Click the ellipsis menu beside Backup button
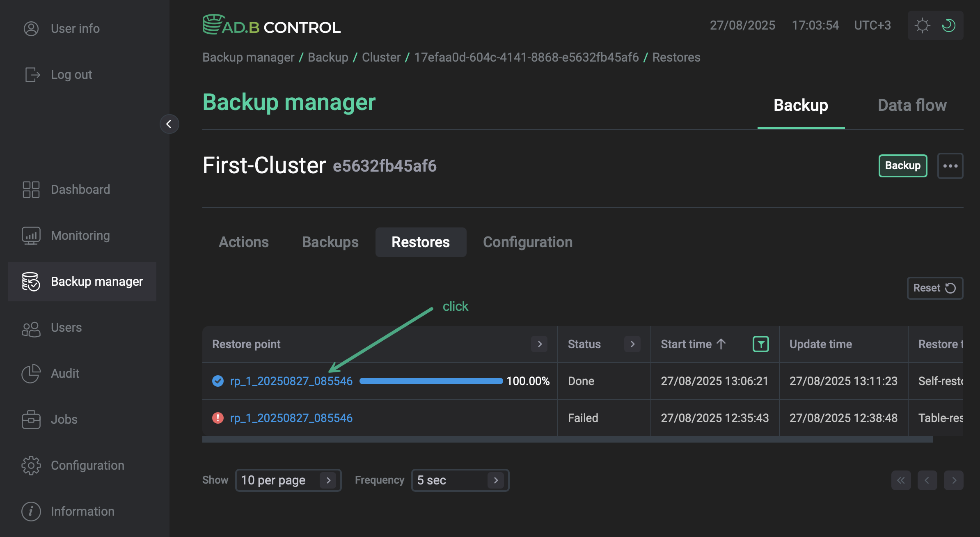The width and height of the screenshot is (980, 537). pos(950,166)
